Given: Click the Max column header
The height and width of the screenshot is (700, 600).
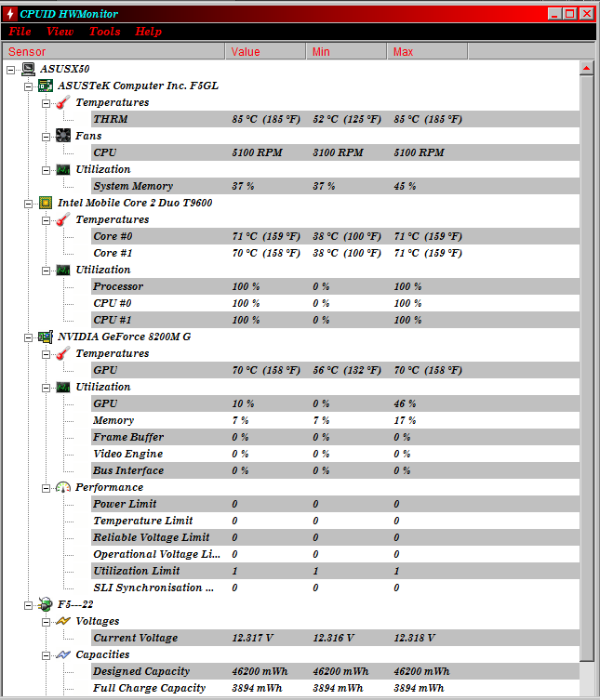Looking at the screenshot, I should pos(427,51).
